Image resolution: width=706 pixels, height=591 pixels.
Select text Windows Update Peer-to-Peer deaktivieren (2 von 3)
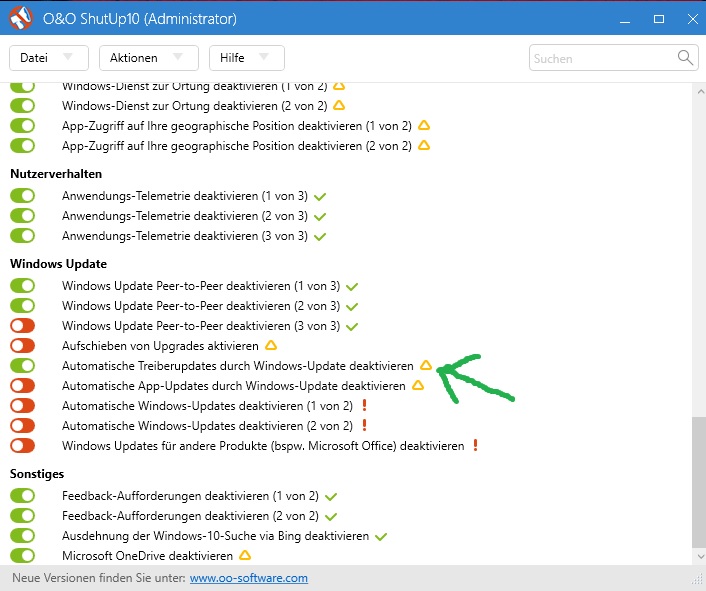(x=201, y=306)
